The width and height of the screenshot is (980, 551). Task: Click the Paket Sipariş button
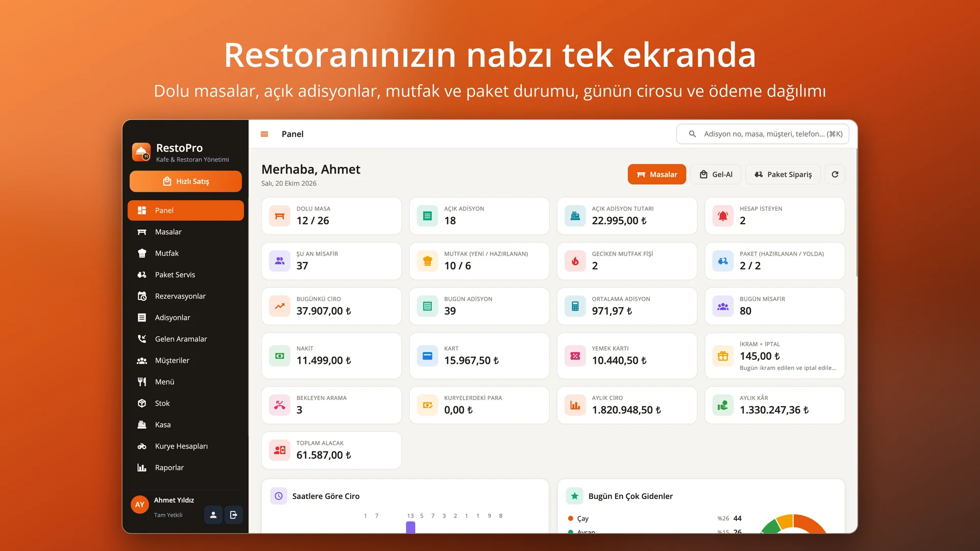pyautogui.click(x=783, y=174)
